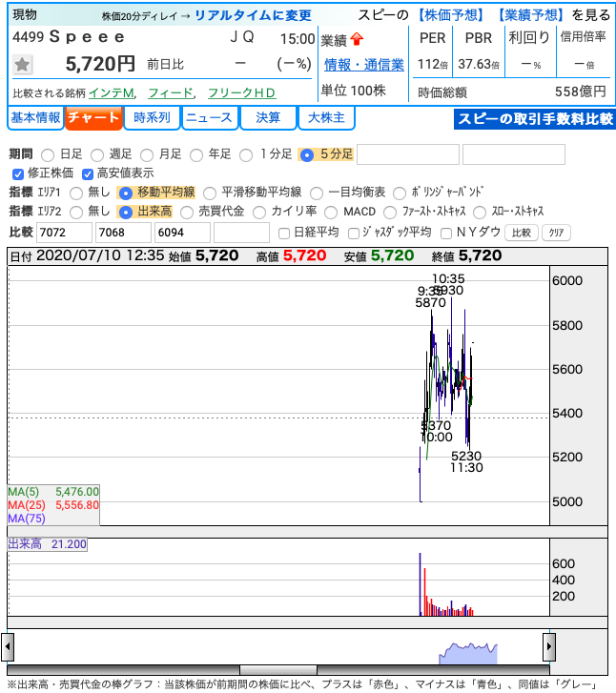This screenshot has width=616, height=693.
Task: Open the フィード comparison link
Action: click(171, 92)
